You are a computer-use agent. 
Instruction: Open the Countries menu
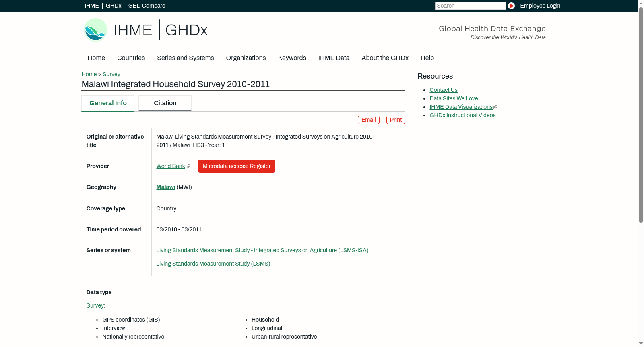click(x=131, y=58)
